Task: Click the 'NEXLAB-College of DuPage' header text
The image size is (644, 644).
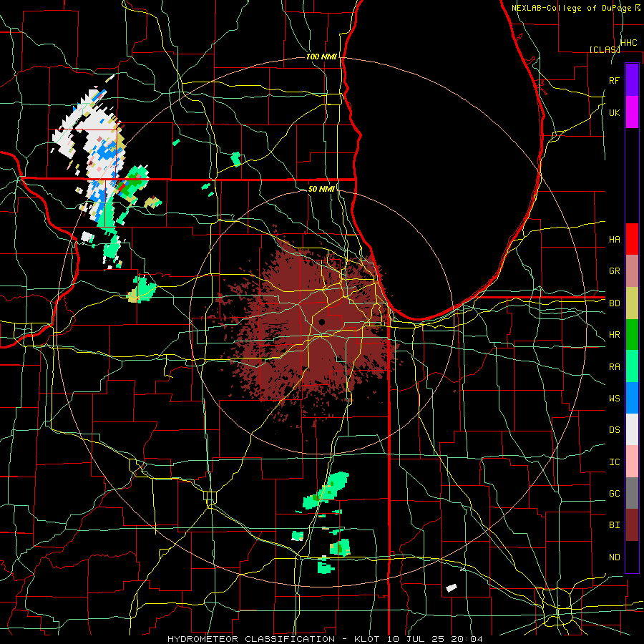Action: [572, 8]
